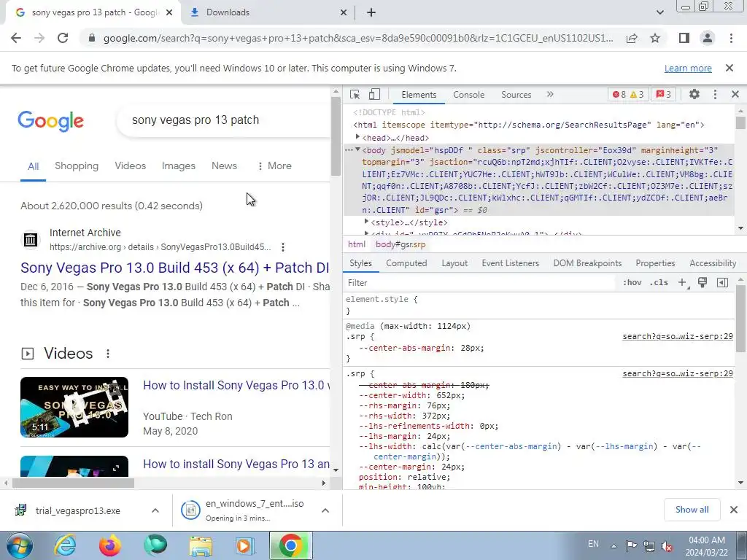Open Firefox from the taskbar
747x560 pixels.
pos(110,545)
